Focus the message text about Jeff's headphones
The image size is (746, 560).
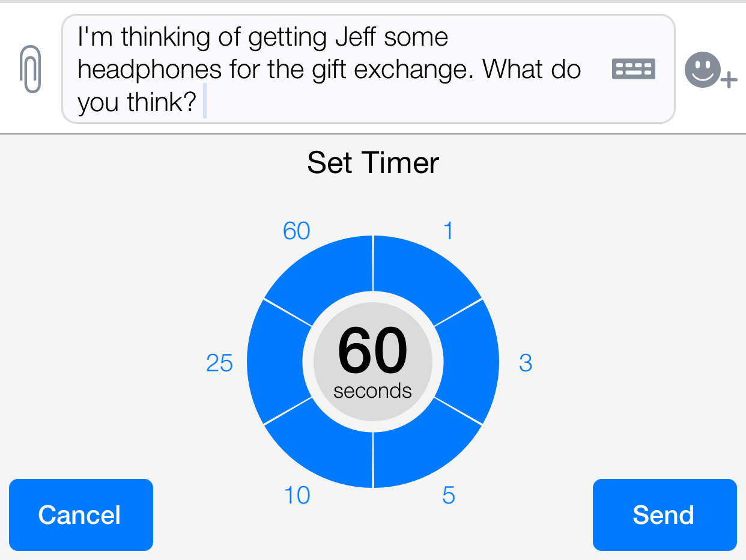coord(368,69)
